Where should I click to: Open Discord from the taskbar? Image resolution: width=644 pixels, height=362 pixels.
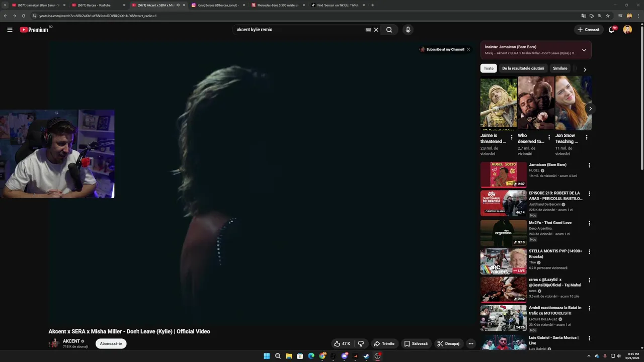[x=345, y=356]
